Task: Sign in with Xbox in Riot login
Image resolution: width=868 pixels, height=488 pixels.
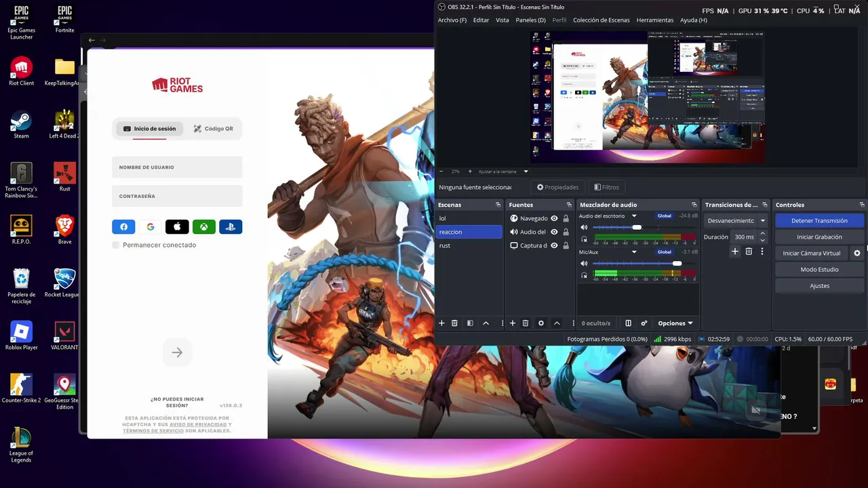Action: point(204,227)
